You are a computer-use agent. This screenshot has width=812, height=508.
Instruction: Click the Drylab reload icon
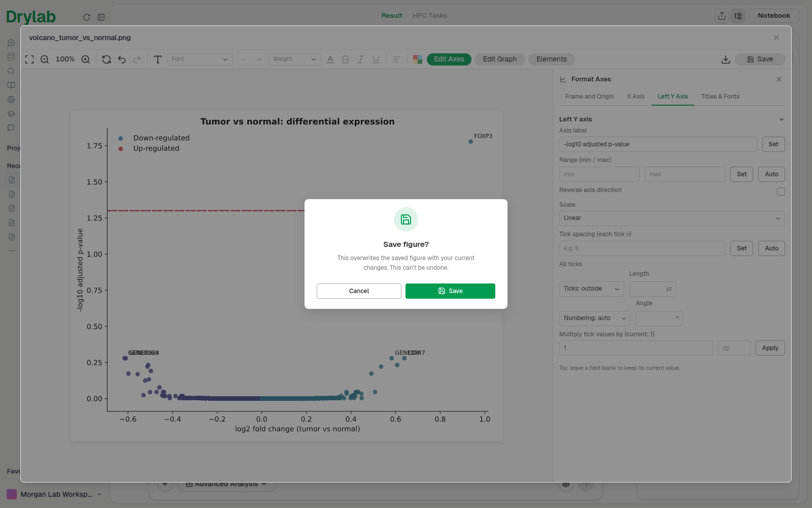click(x=87, y=17)
